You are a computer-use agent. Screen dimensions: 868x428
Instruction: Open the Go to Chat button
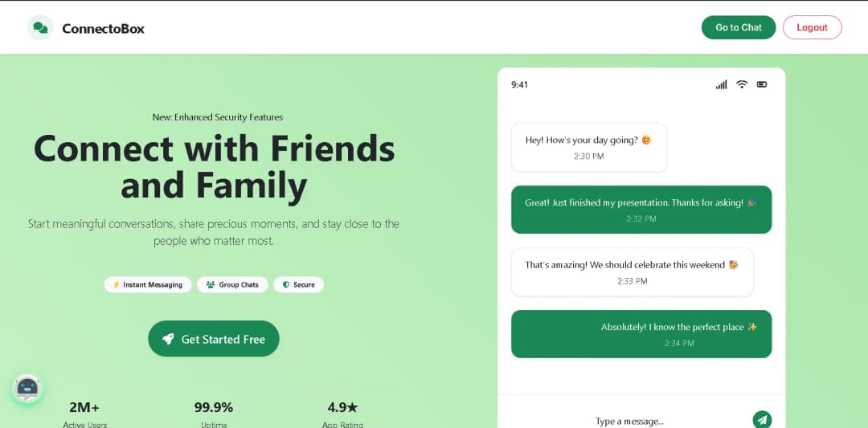point(738,27)
